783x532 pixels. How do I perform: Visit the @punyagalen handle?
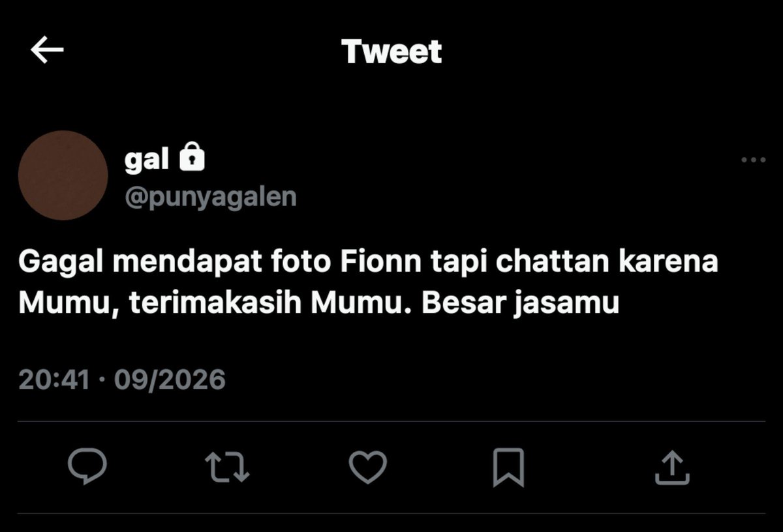210,196
